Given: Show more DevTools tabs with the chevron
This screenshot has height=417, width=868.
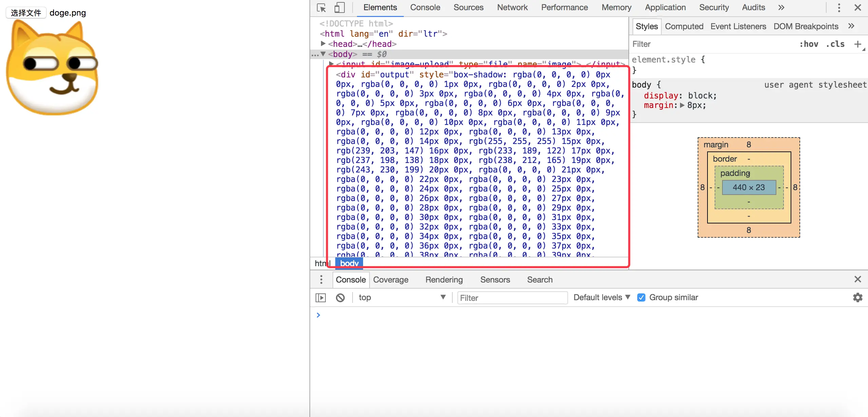Looking at the screenshot, I should click(x=781, y=8).
